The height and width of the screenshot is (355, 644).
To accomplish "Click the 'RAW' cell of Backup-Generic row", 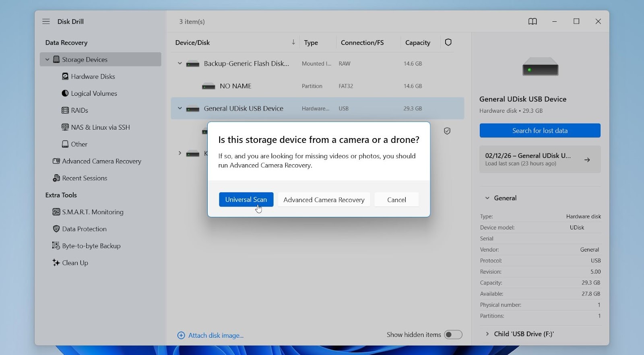I will [345, 64].
